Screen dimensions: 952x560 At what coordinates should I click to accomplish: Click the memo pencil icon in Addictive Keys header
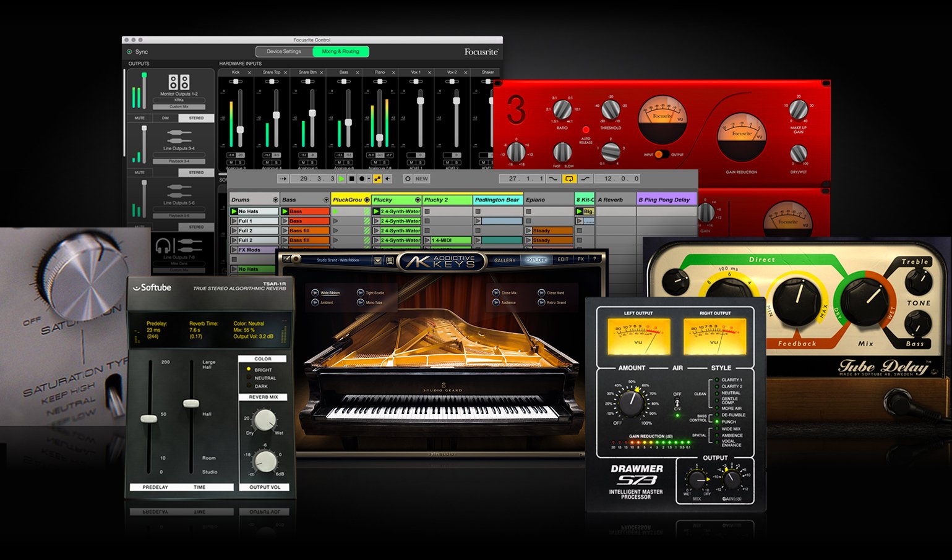[x=286, y=259]
